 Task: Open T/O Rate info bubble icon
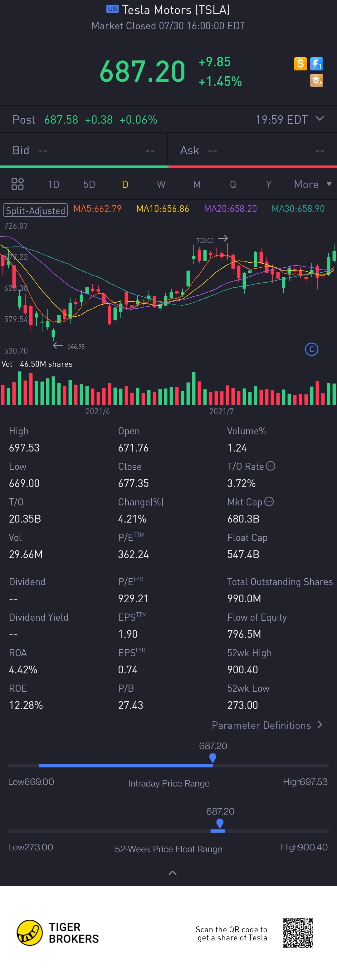tap(270, 466)
